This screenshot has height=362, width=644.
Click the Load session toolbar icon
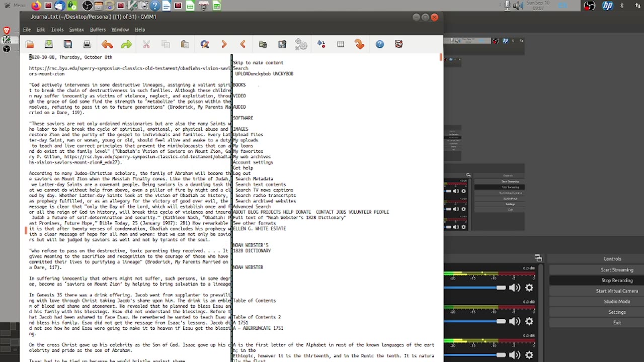[x=263, y=44]
